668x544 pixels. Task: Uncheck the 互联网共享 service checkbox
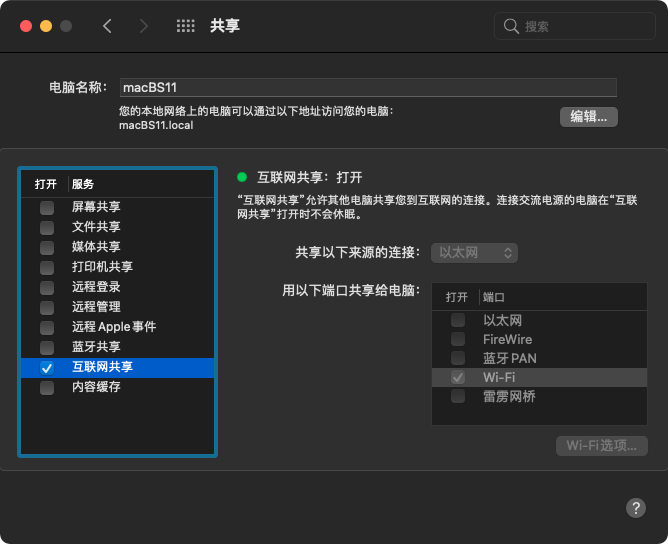point(47,367)
